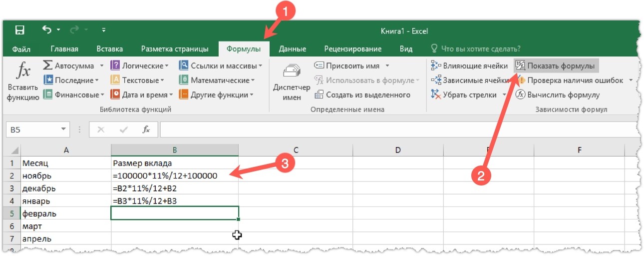Open Ссылки и массивы functions list
Screen dimensions: 644x256
pos(220,65)
